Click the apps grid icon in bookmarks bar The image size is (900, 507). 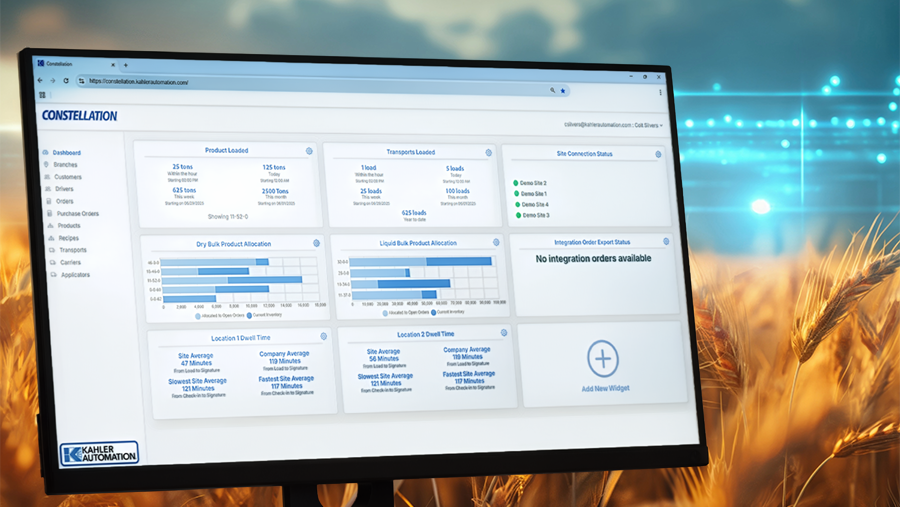(x=42, y=95)
